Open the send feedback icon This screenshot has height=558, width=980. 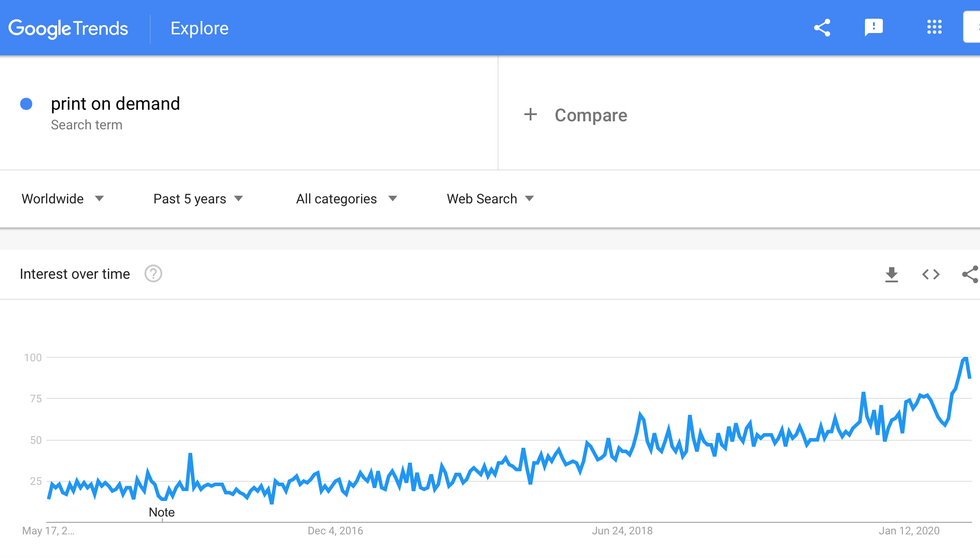(873, 28)
